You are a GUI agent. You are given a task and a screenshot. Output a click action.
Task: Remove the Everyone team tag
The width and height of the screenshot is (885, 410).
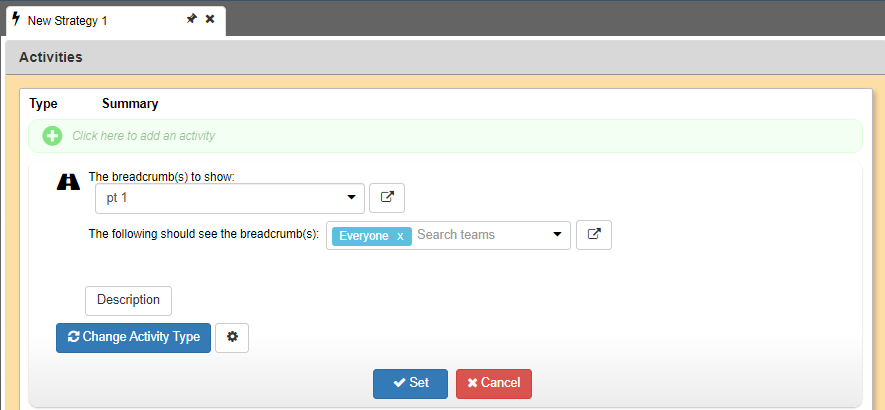pyautogui.click(x=400, y=237)
